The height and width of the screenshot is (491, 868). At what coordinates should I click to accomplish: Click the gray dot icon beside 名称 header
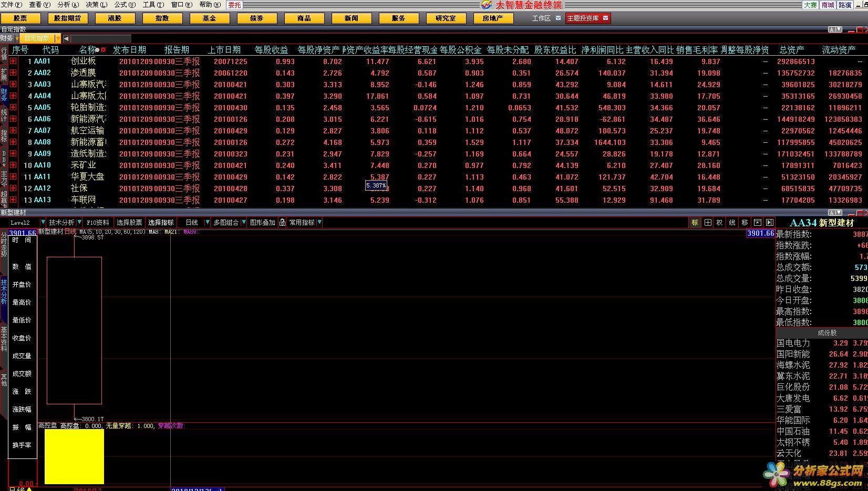98,50
